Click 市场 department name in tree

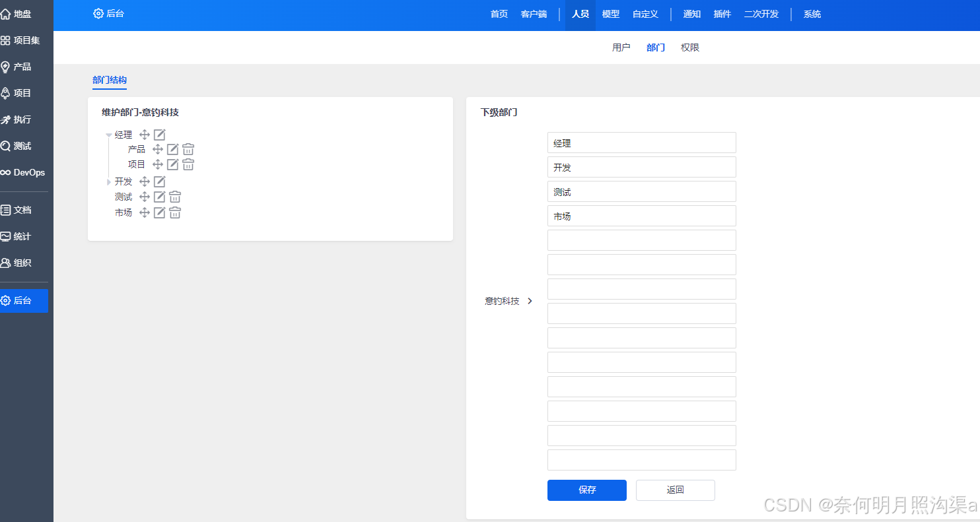tap(123, 212)
